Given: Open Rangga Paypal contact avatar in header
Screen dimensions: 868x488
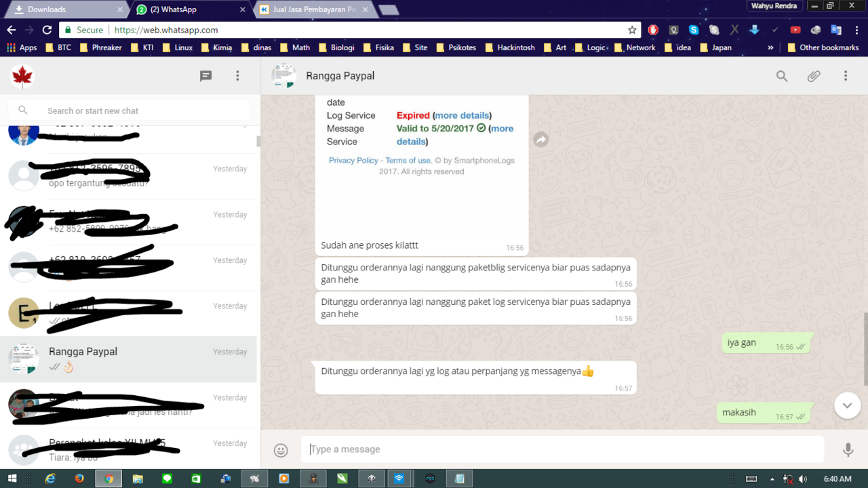Looking at the screenshot, I should 283,76.
